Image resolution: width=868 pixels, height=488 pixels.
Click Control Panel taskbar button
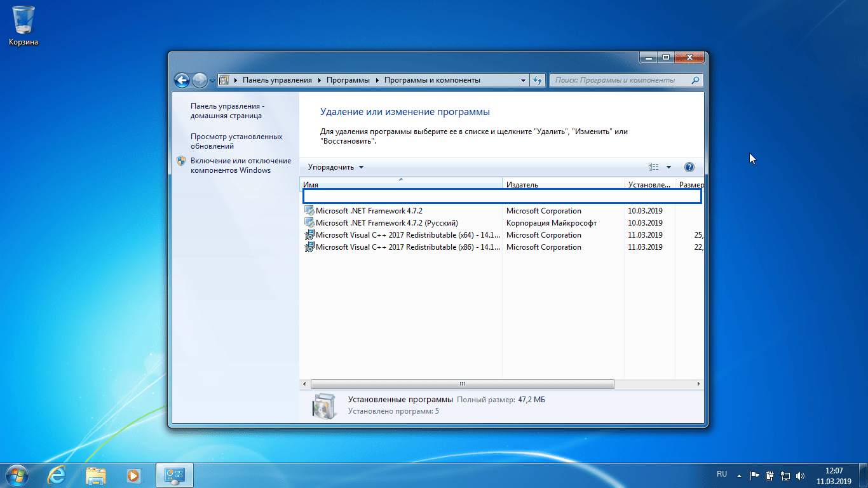(x=174, y=475)
